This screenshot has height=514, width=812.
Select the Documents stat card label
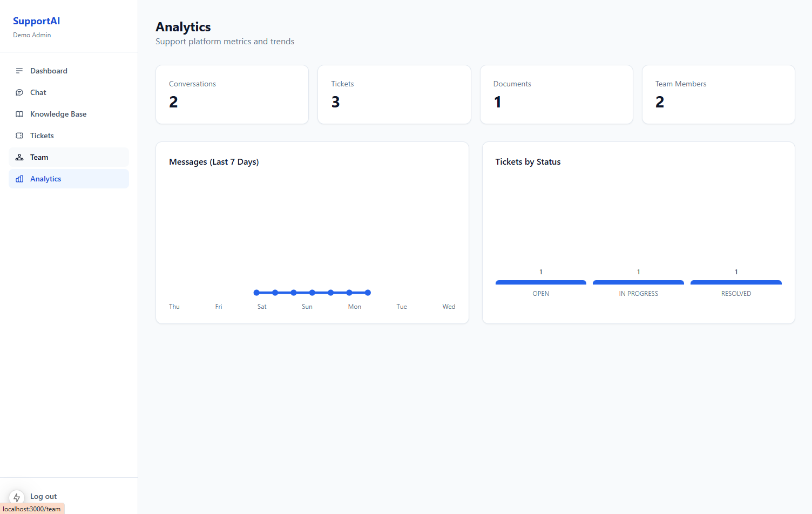pyautogui.click(x=512, y=84)
